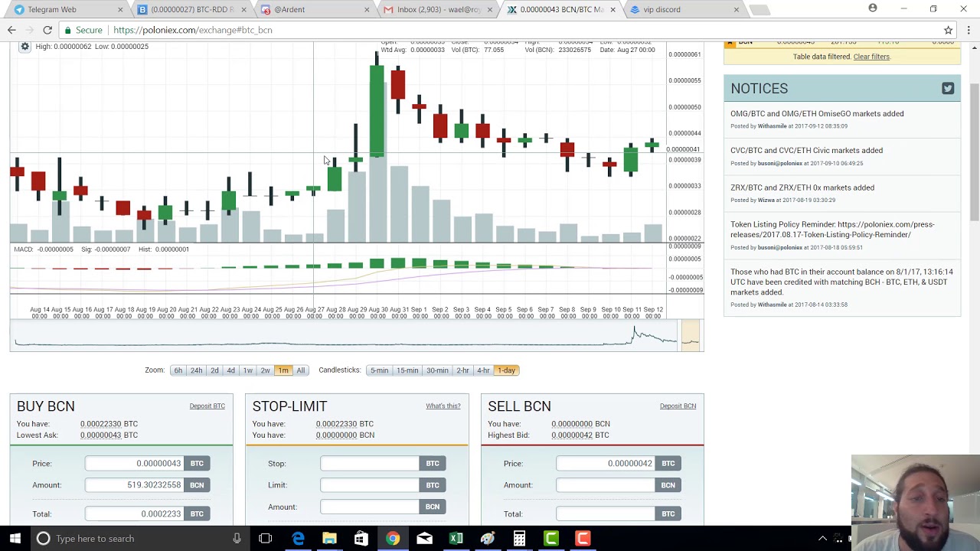The width and height of the screenshot is (980, 551).
Task: Open OMG/BTC markets added notice
Action: [x=817, y=114]
